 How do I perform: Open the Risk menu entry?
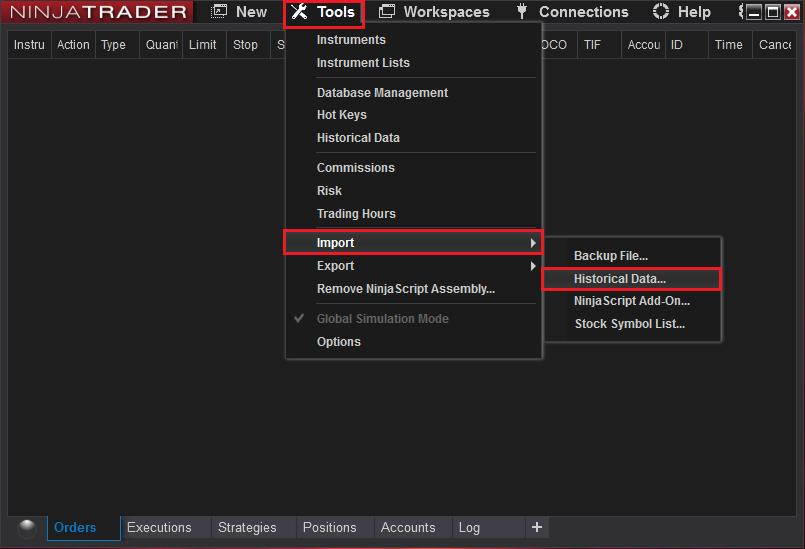[329, 191]
